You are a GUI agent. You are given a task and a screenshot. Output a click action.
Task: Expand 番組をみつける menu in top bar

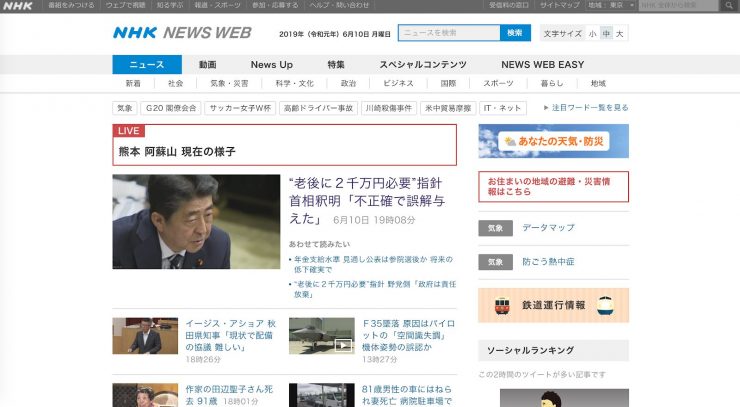[71, 6]
